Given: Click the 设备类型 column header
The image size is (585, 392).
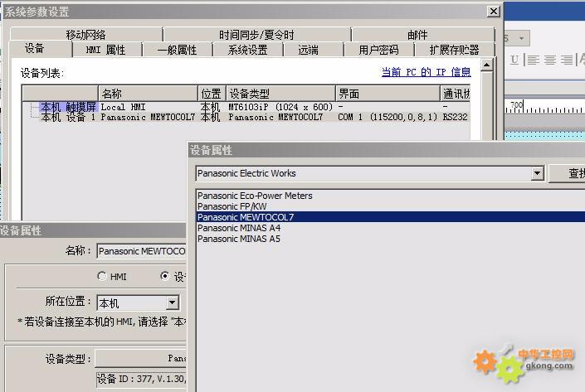Looking at the screenshot, I should 280,93.
